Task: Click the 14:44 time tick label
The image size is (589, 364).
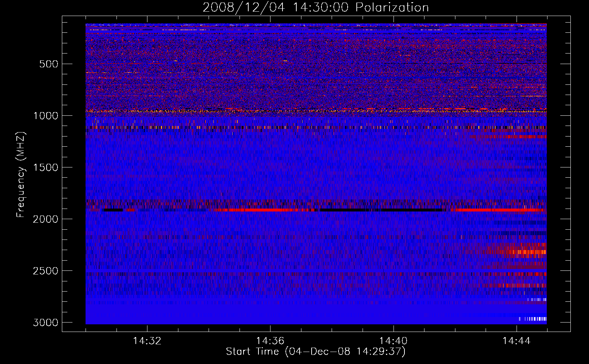Action: pos(517,341)
